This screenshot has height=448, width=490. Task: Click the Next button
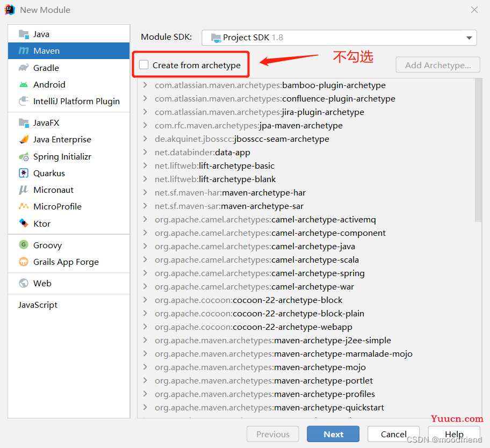pyautogui.click(x=333, y=434)
